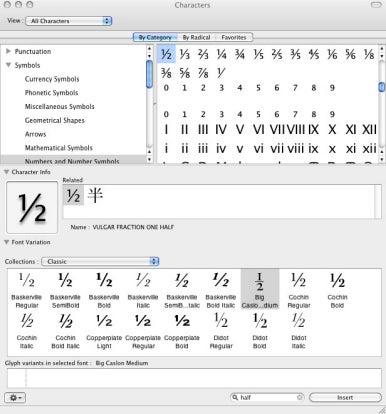The height and width of the screenshot is (414, 386).
Task: Select the one third fraction character
Action: tap(184, 54)
